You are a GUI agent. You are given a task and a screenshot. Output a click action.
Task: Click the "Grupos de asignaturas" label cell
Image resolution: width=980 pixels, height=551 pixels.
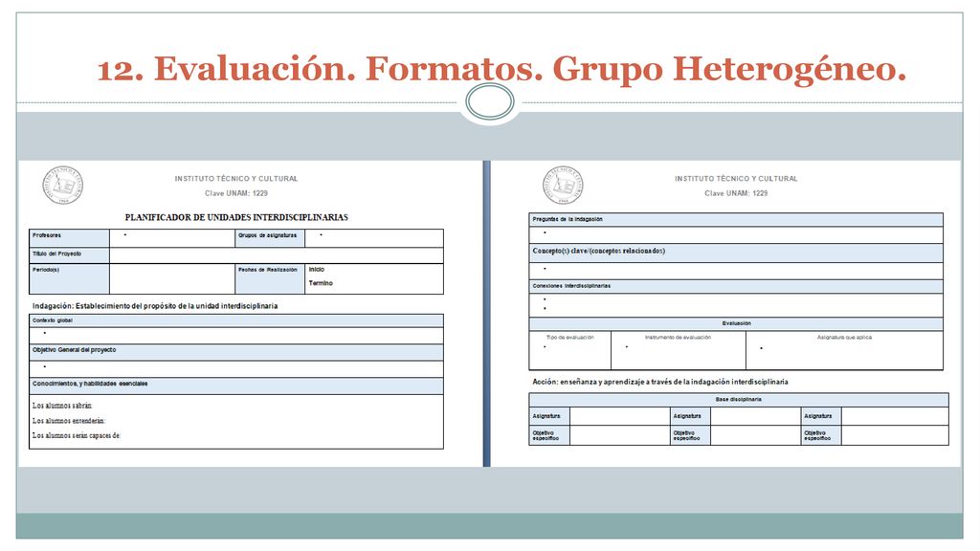pos(270,238)
